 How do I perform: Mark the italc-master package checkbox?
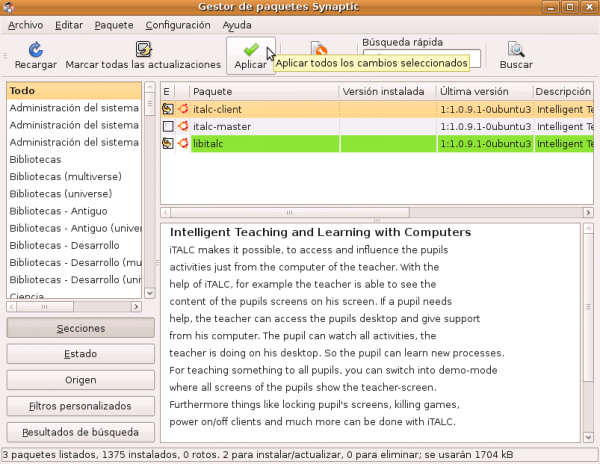coord(168,127)
